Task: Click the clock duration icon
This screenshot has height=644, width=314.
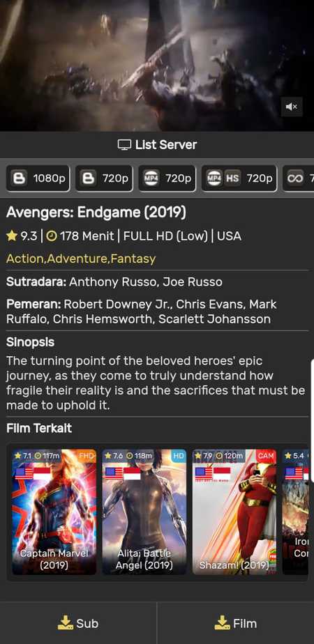Action: click(x=52, y=236)
